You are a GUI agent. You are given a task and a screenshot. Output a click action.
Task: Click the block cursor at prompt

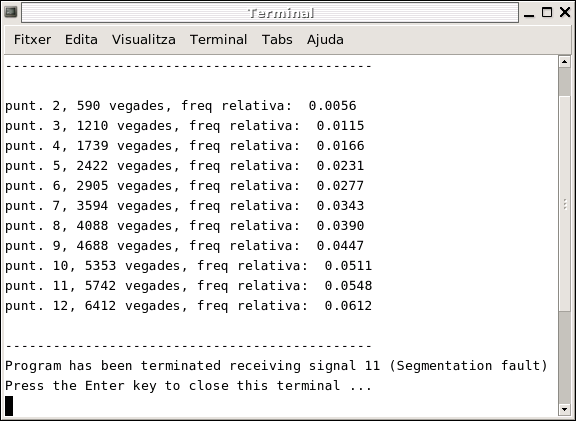[x=9, y=406]
